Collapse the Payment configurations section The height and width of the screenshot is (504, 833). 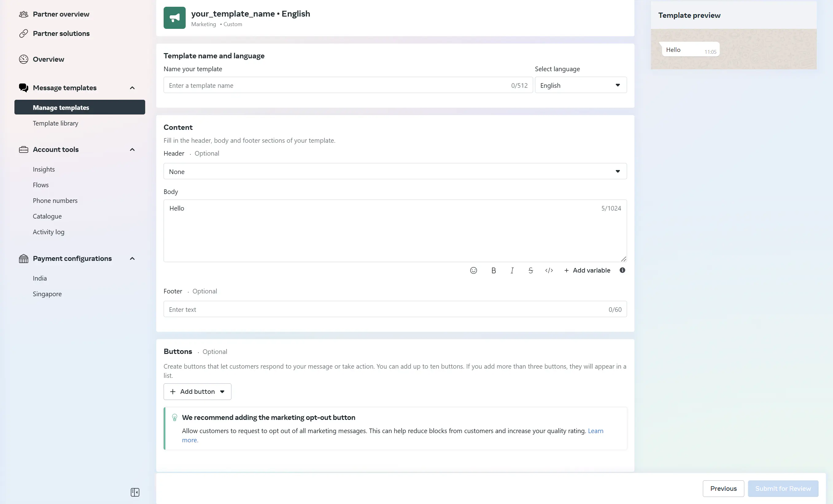[132, 258]
